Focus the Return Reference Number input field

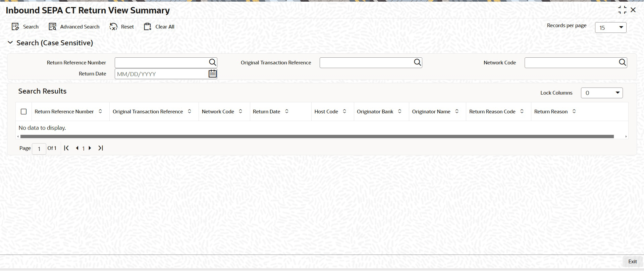(161, 63)
